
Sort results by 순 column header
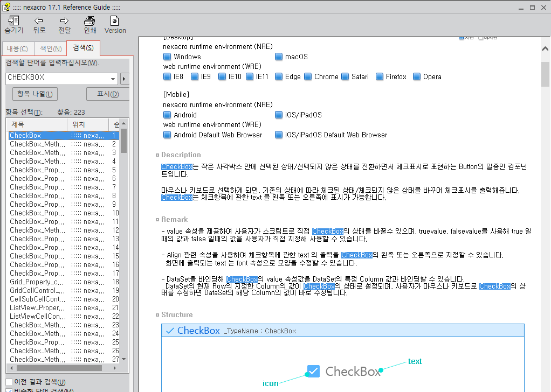click(114, 124)
